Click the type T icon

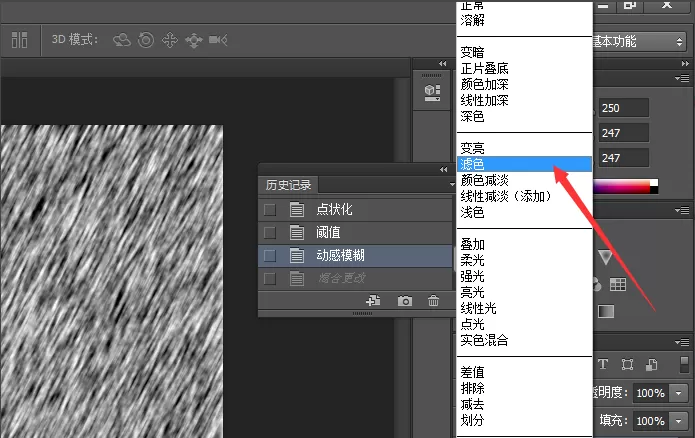tap(603, 364)
